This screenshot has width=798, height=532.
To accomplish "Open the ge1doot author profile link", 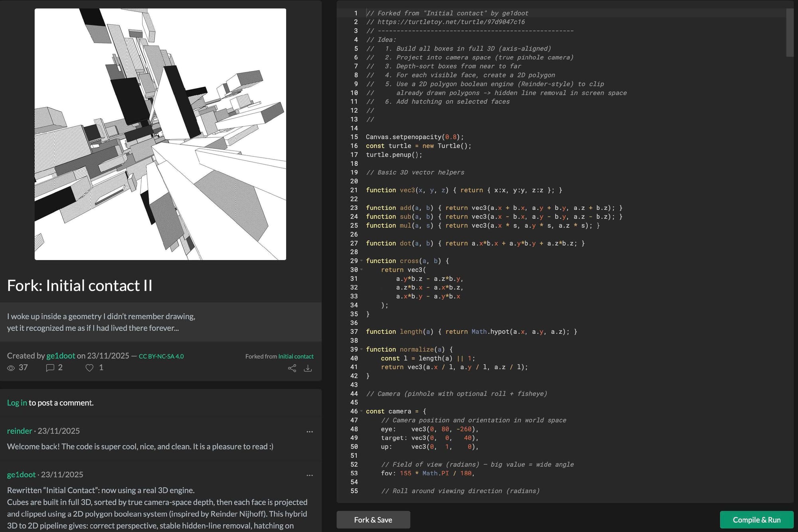I will pyautogui.click(x=61, y=355).
